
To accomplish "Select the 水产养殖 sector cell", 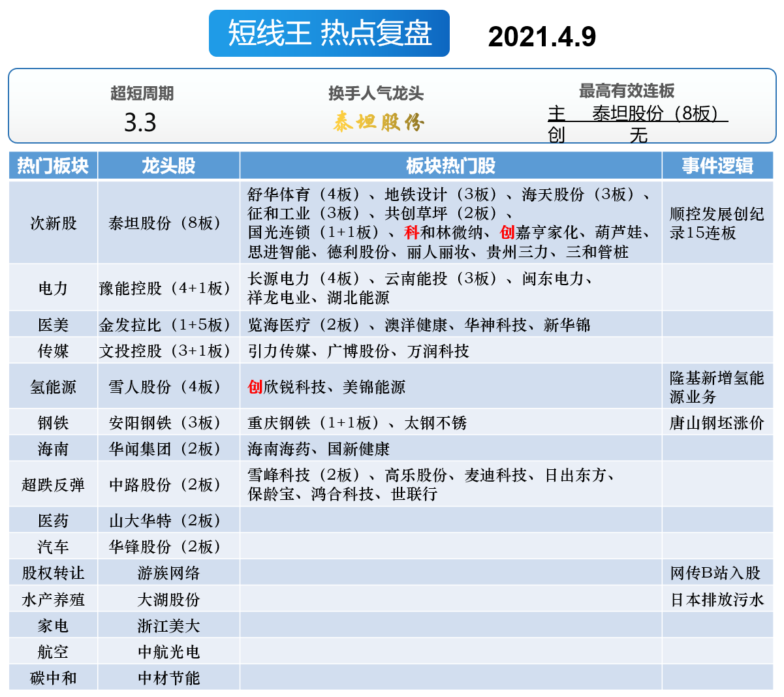I will pos(53,600).
